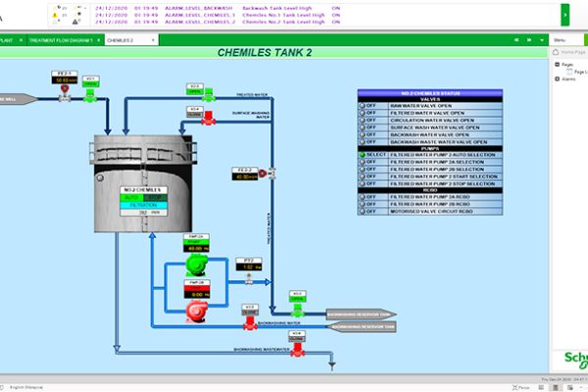Click the Filtered Water Pump 2A RCBO row

(430, 197)
